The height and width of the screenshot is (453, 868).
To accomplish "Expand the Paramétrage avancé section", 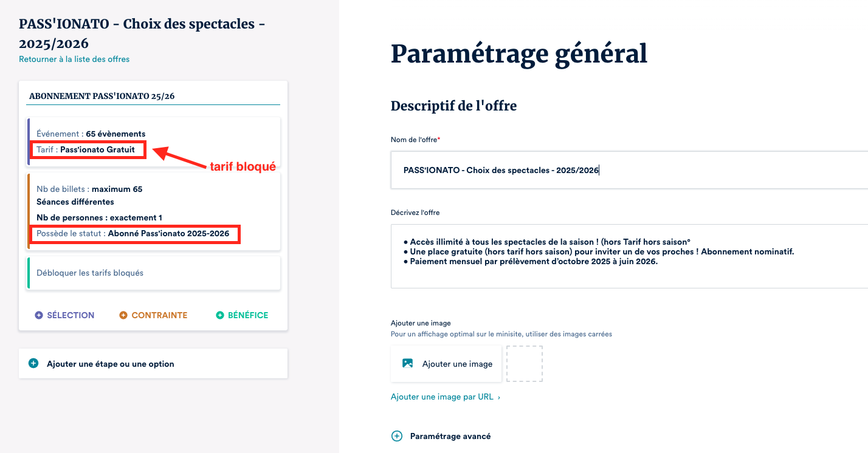I will pos(450,436).
